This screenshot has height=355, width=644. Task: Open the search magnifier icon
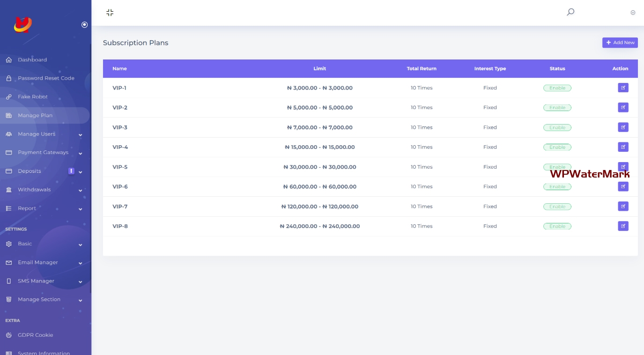point(570,12)
